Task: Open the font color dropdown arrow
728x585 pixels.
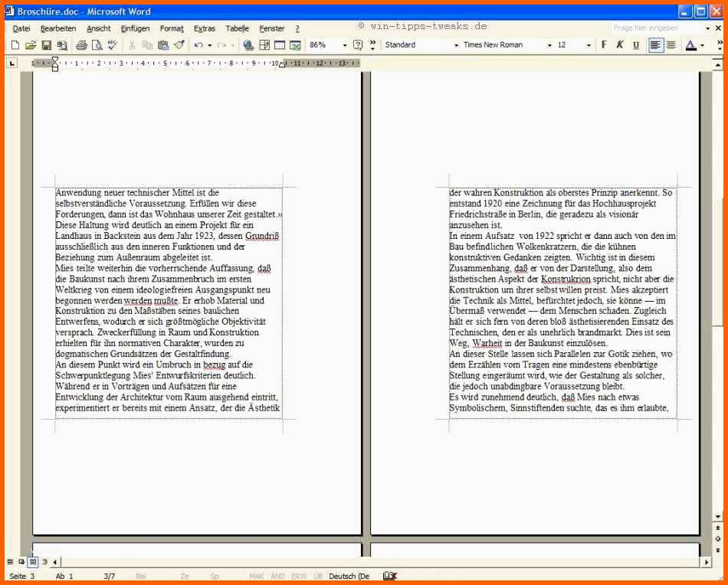Action: tap(702, 45)
